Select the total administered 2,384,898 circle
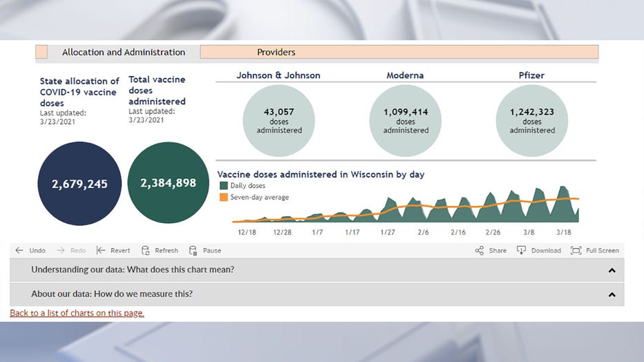 click(x=168, y=182)
